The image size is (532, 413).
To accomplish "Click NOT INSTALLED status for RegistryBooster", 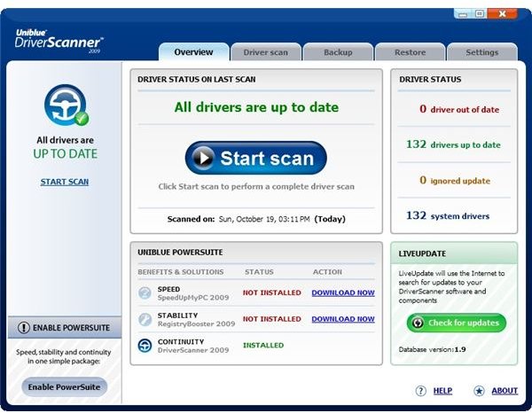I will [x=272, y=319].
